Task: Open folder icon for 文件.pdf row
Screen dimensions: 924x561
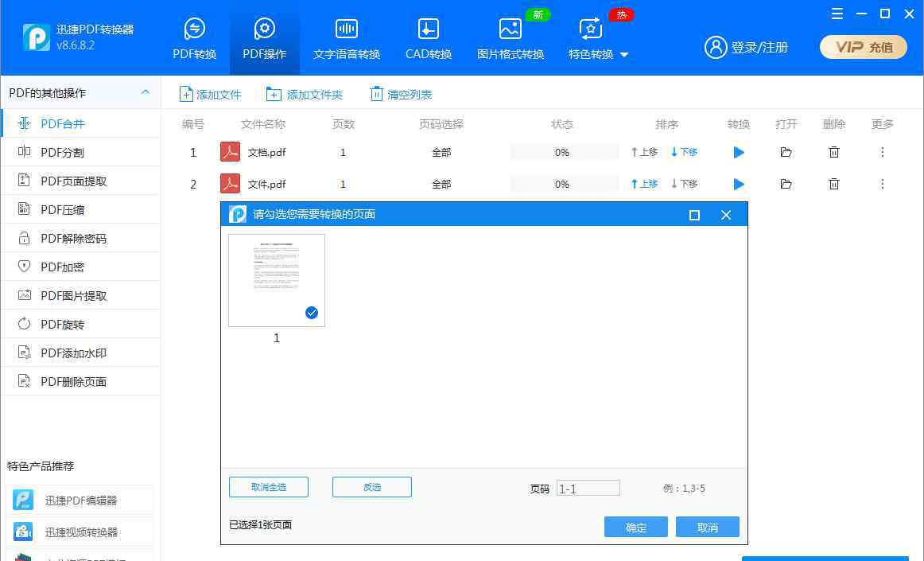Action: 786,184
